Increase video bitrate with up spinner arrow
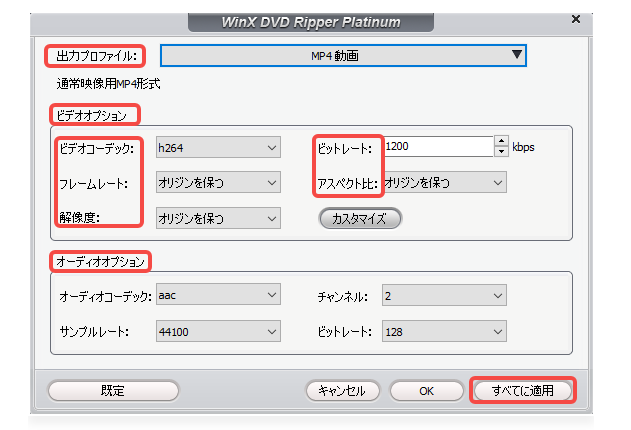 [501, 141]
